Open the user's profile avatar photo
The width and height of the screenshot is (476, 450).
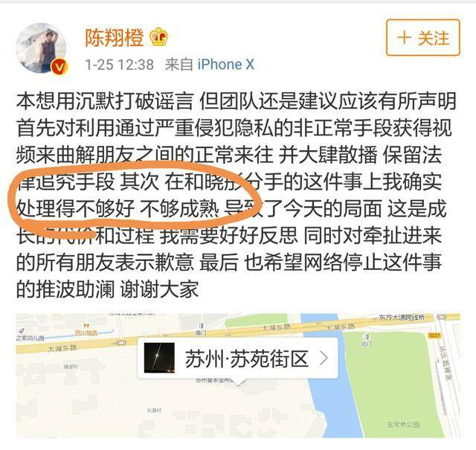(x=41, y=48)
